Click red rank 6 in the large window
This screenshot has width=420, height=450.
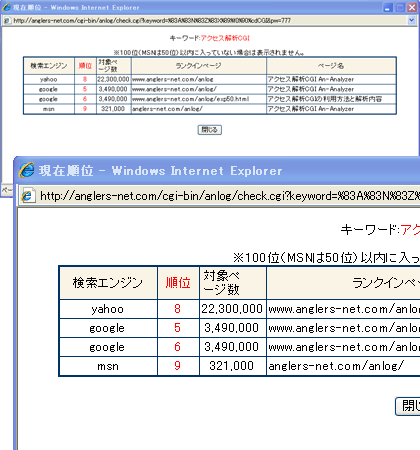pos(177,347)
